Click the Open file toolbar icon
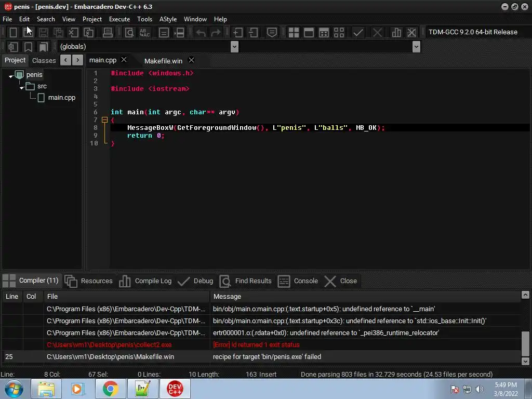This screenshot has height=399, width=532. point(28,33)
